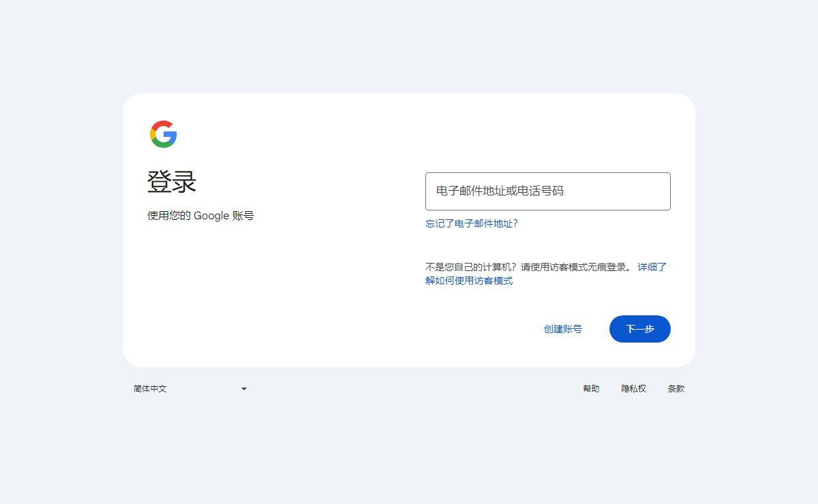This screenshot has height=504, width=818.
Task: Open the 条款 footer link
Action: (676, 389)
